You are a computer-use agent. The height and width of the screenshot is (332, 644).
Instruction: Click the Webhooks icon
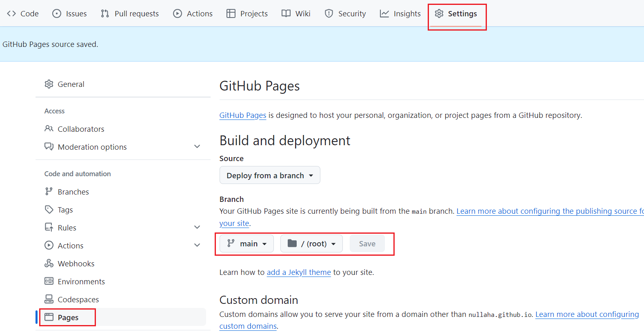click(49, 263)
